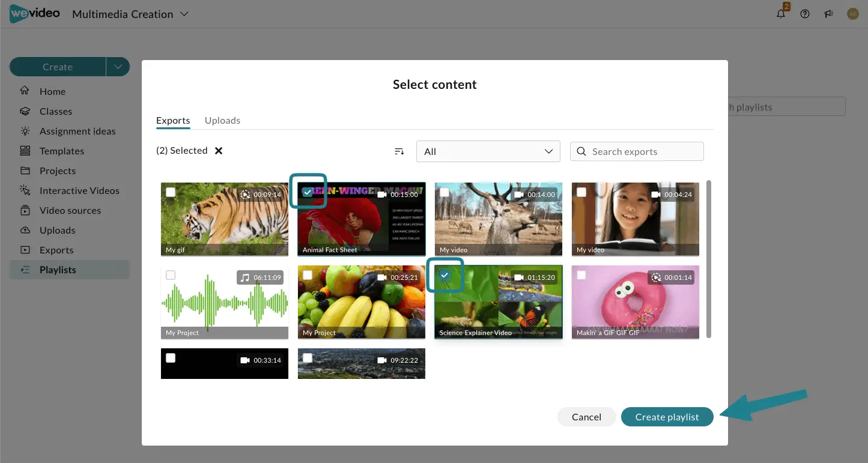Click the Projects folder icon
868x463 pixels.
25,171
